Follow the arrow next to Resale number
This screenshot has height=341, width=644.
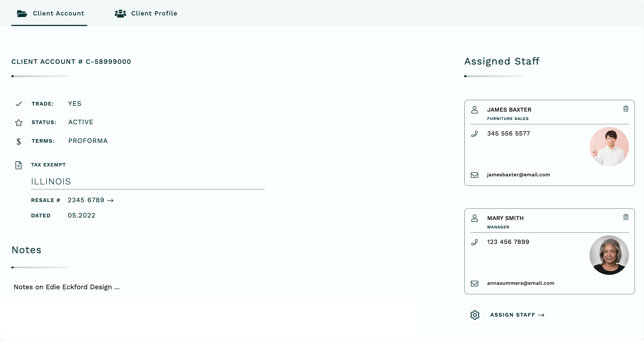click(111, 200)
